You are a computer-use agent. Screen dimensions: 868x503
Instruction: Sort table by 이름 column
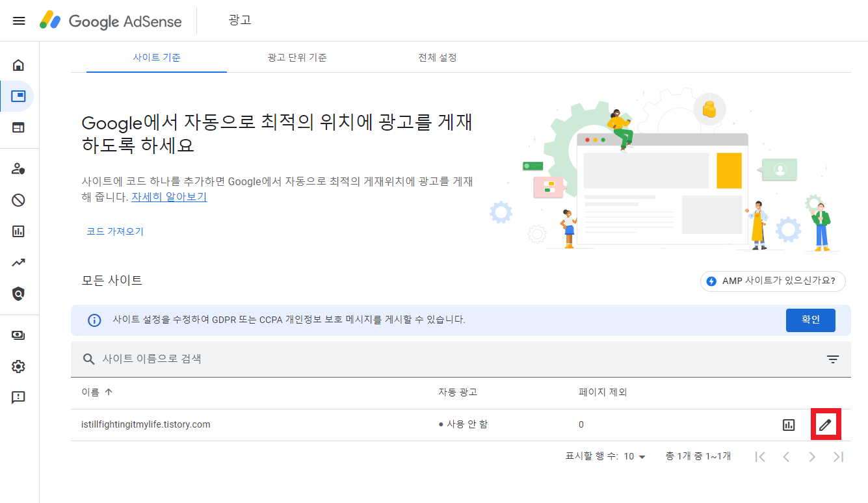point(97,392)
